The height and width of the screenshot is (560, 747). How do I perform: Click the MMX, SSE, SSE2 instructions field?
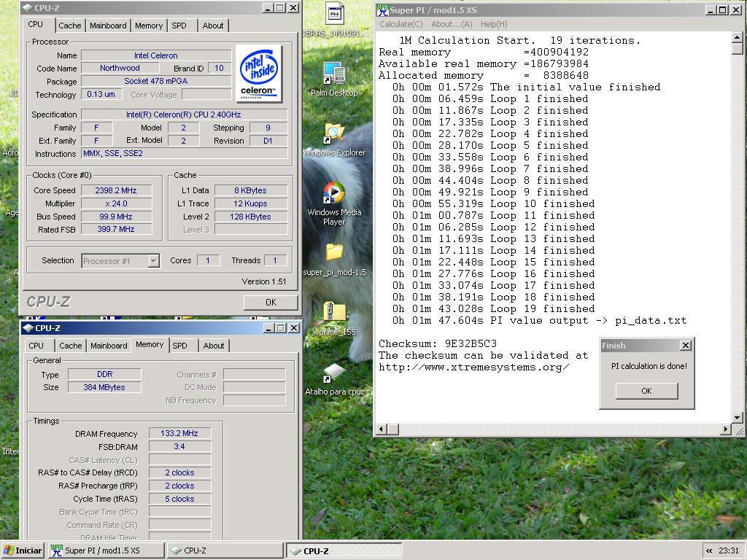[x=185, y=153]
